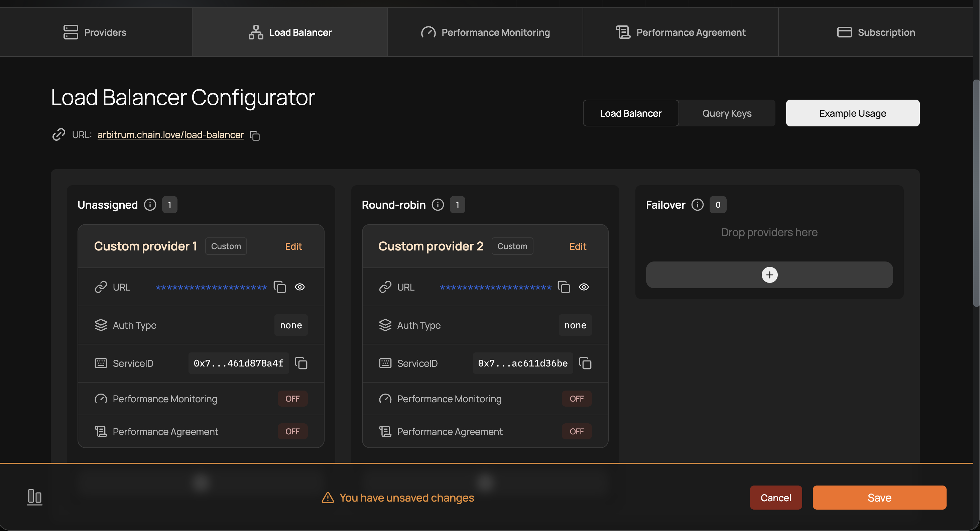The image size is (980, 531).
Task: Toggle Performance Monitoring OFF for provider 1
Action: pos(292,399)
